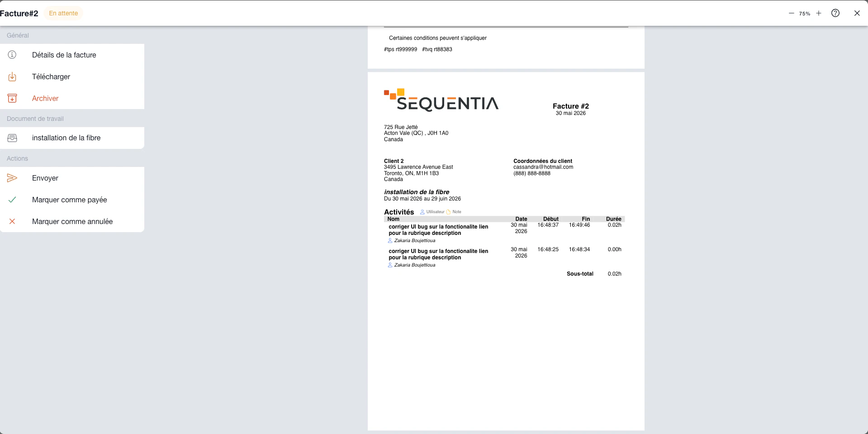Click the En attente status badge
868x434 pixels.
63,13
